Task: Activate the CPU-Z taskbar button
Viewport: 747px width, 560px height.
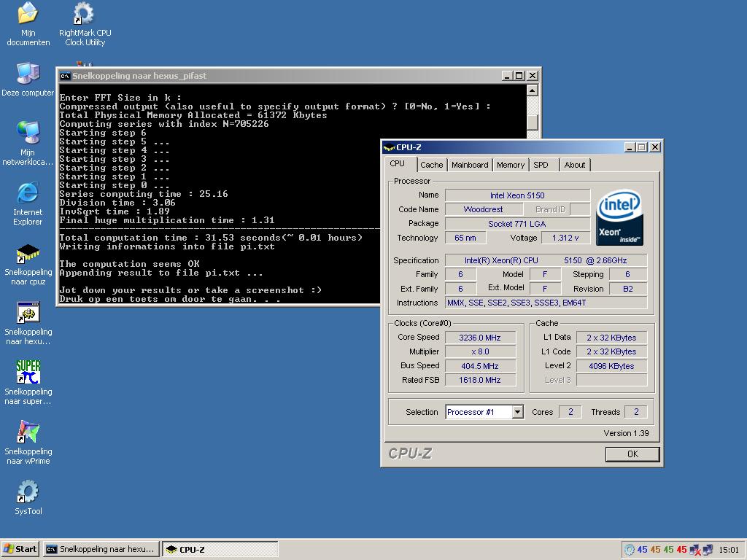Action: coord(220,549)
